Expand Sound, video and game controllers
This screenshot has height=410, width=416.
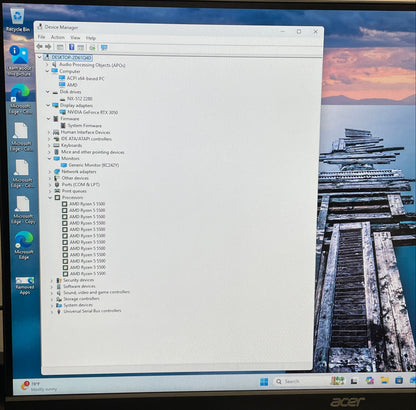pyautogui.click(x=52, y=293)
